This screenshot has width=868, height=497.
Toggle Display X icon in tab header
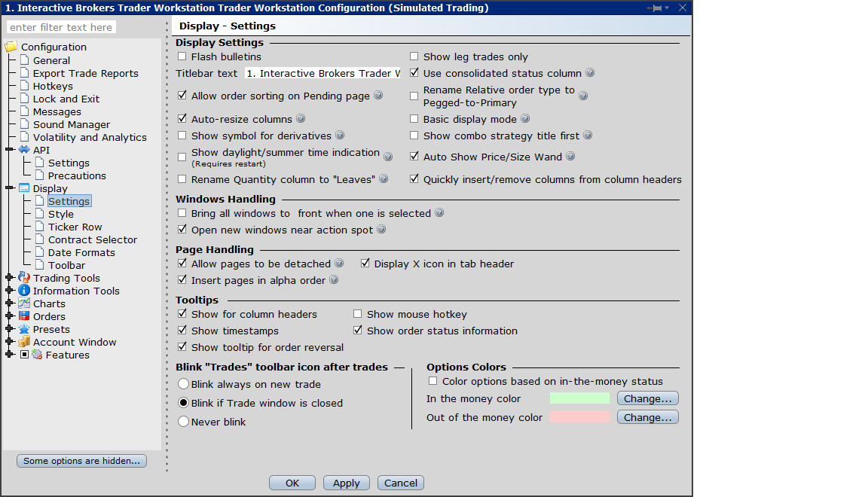pos(365,264)
